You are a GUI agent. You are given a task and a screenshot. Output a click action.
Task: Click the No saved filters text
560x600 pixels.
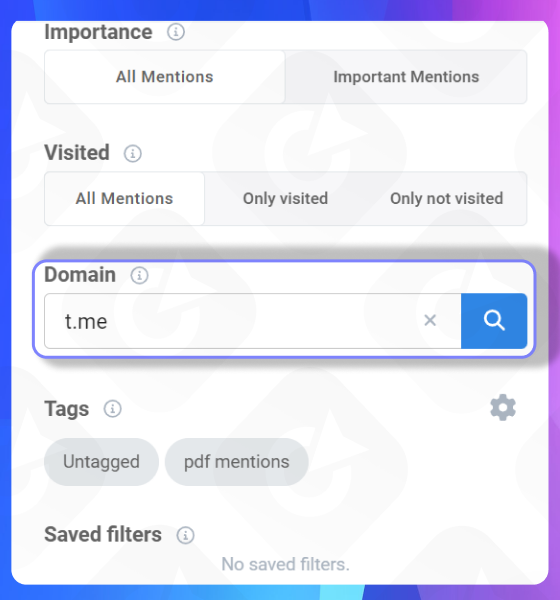pyautogui.click(x=286, y=564)
